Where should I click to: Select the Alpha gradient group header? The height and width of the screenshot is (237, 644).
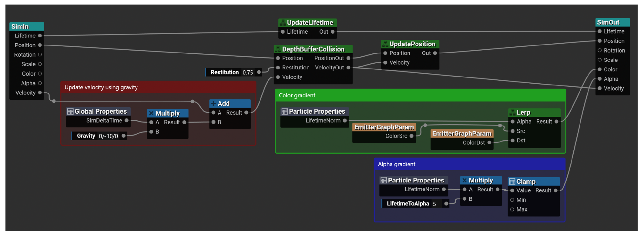click(x=469, y=164)
